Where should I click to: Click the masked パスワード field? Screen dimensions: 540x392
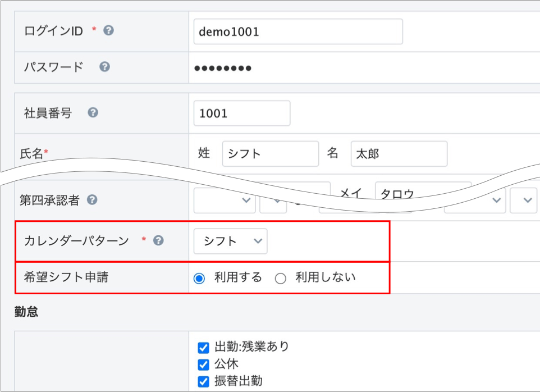pyautogui.click(x=298, y=68)
